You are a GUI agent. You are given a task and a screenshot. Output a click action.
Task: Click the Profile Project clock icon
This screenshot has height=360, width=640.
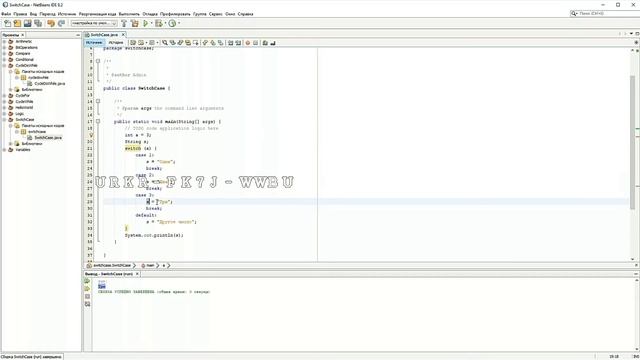172,23
